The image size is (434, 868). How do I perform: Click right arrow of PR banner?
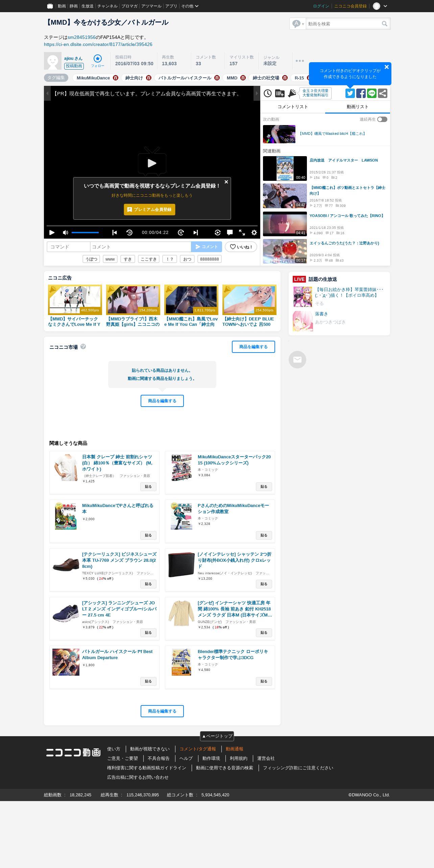257,93
